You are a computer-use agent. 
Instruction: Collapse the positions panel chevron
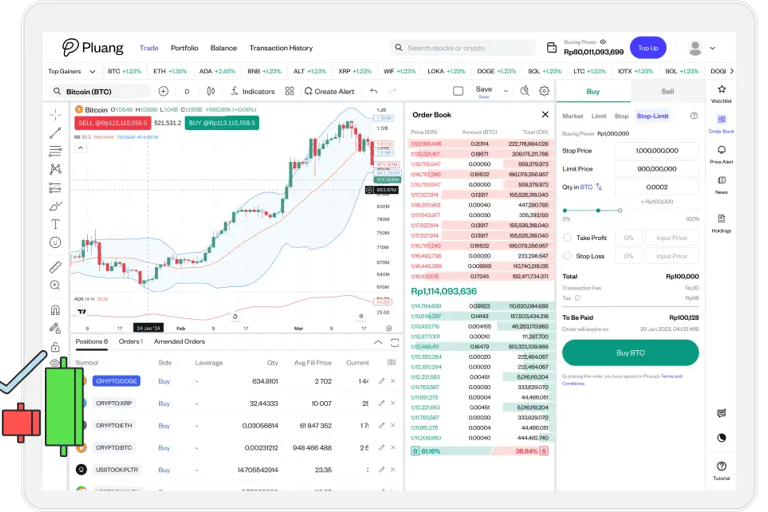378,342
